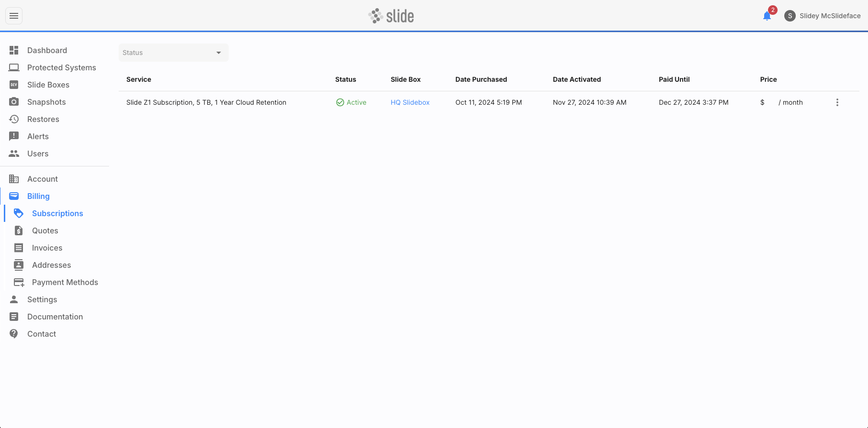Click the Addresses contact icon
This screenshot has width=868, height=428.
(19, 265)
